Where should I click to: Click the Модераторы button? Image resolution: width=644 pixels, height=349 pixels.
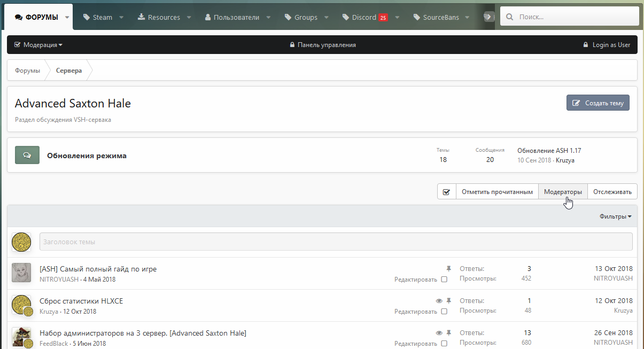(563, 191)
